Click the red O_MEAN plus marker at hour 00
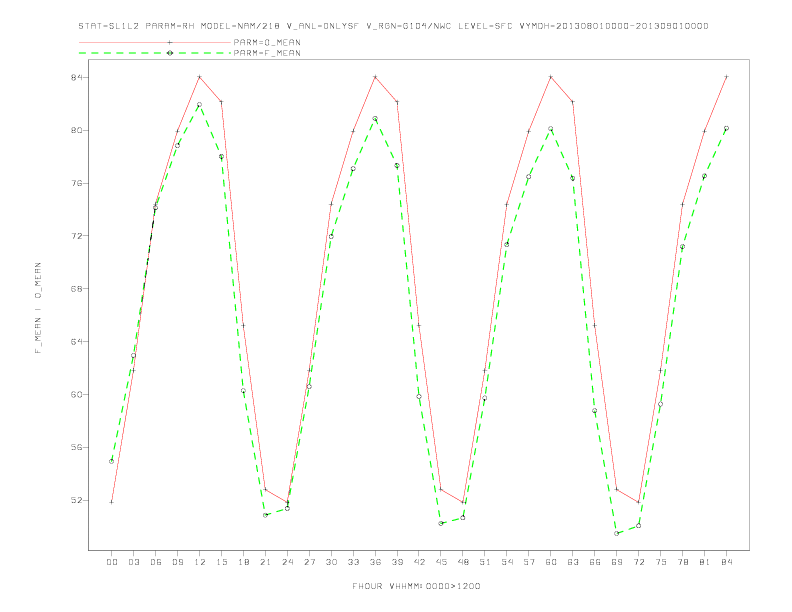Screen dimensions: 792x612 (x=112, y=502)
